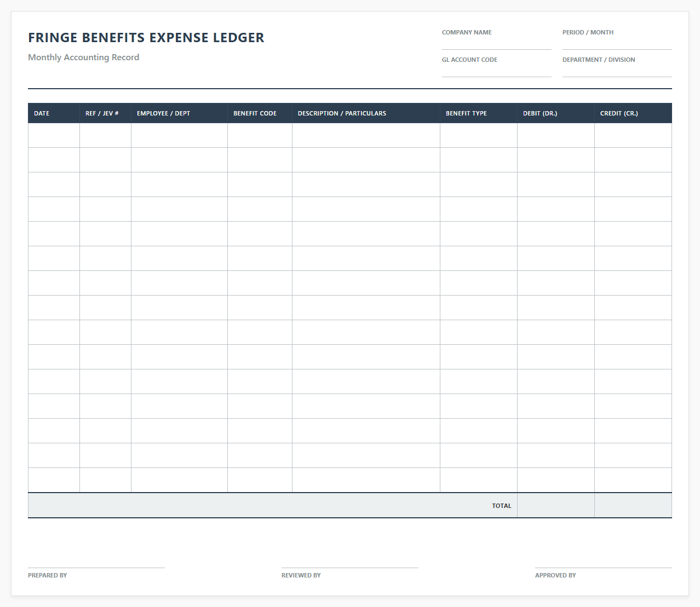Screen dimensions: 700x607
Task: Select the BENEFIT TYPE column header
Action: 479,113
